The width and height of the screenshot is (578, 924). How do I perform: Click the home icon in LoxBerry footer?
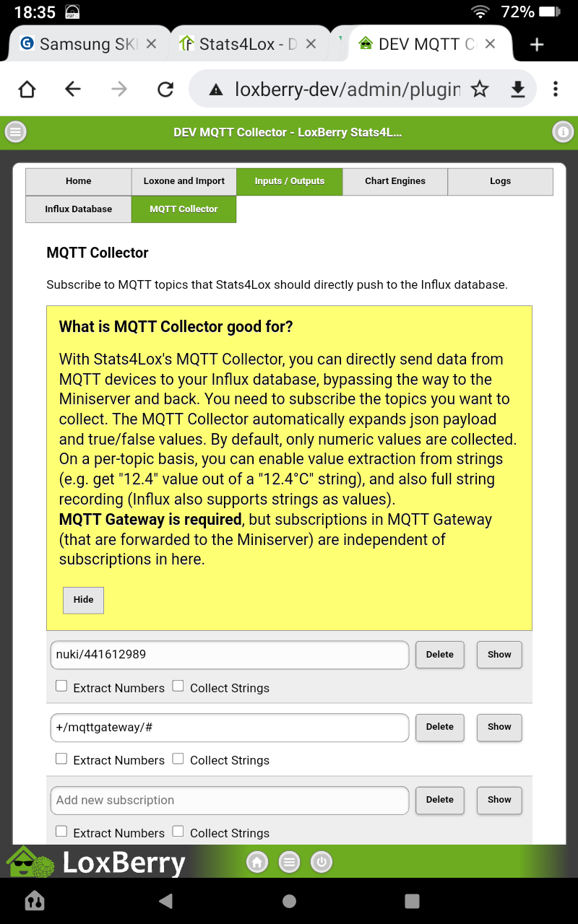(x=257, y=862)
